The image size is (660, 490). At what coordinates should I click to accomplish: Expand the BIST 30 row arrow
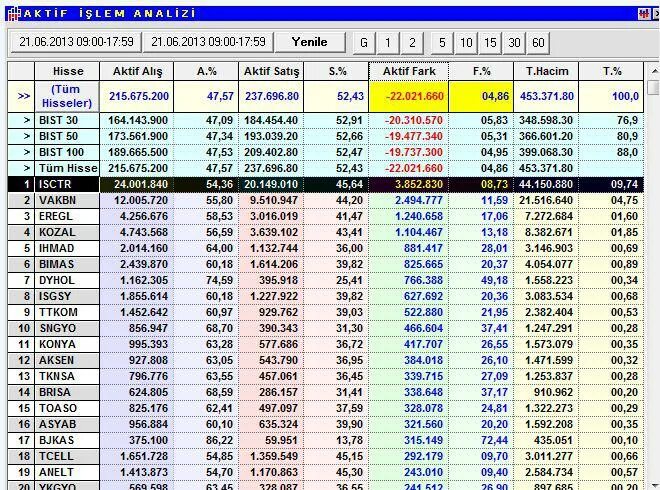tap(21, 120)
